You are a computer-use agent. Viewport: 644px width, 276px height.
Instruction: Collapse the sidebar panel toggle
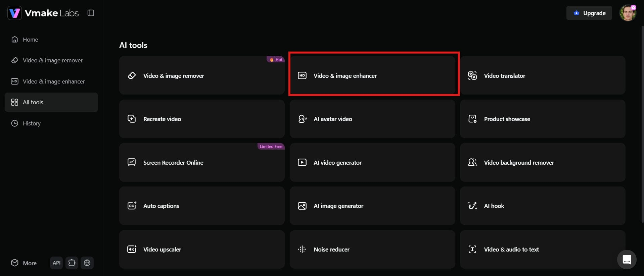pyautogui.click(x=91, y=13)
